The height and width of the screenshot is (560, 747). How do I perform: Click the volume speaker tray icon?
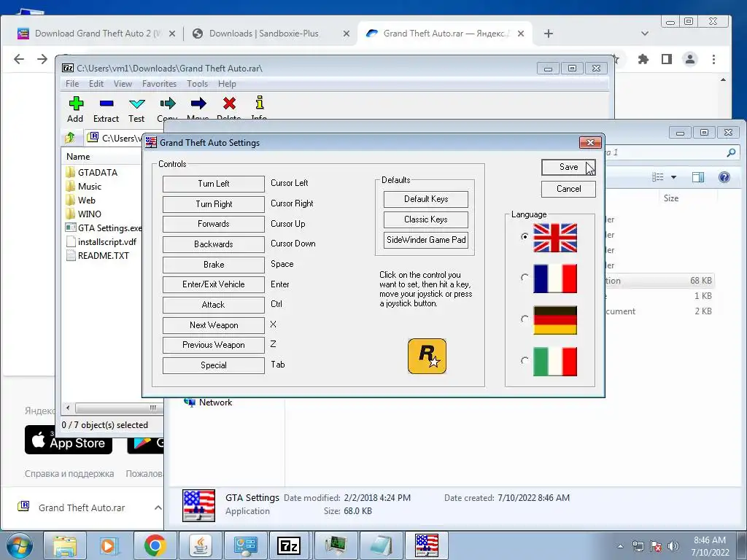pyautogui.click(x=673, y=546)
